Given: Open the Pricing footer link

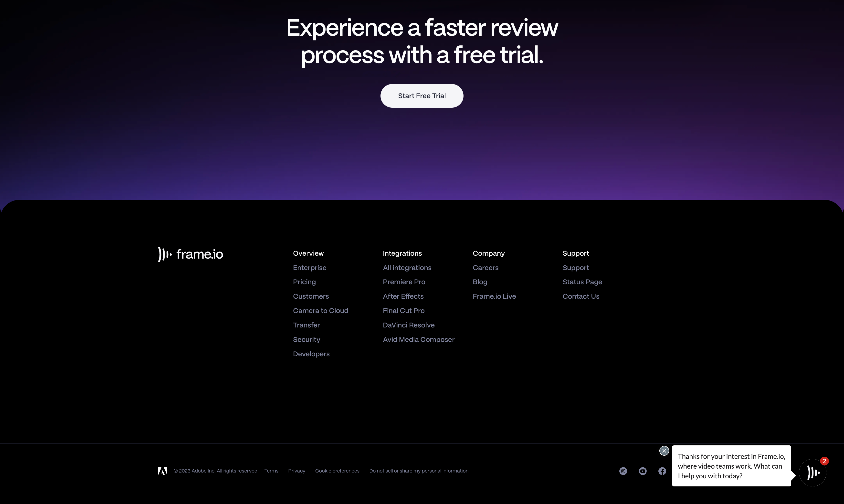Looking at the screenshot, I should click(x=304, y=282).
